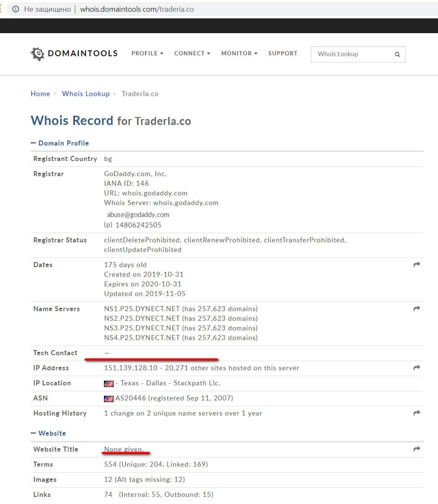Open the Profile dropdown menu
The width and height of the screenshot is (438, 504).
pyautogui.click(x=147, y=53)
